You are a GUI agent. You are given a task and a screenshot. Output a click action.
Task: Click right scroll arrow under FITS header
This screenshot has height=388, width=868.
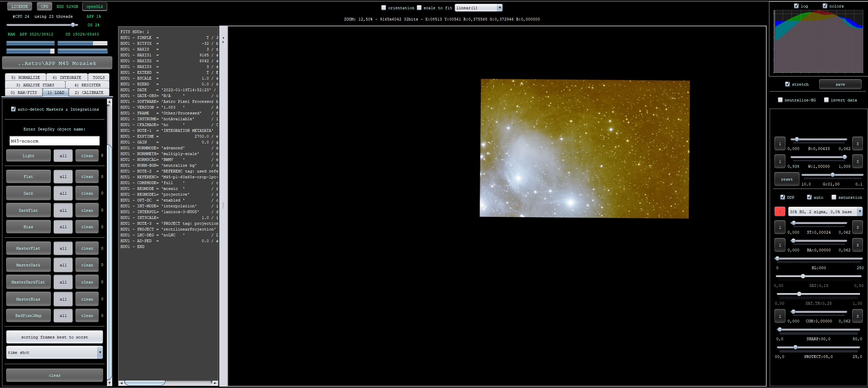[x=215, y=383]
